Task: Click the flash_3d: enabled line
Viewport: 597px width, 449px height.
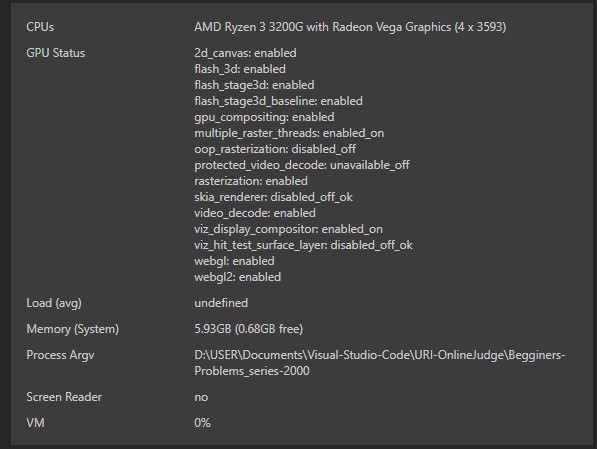Action: click(x=240, y=69)
